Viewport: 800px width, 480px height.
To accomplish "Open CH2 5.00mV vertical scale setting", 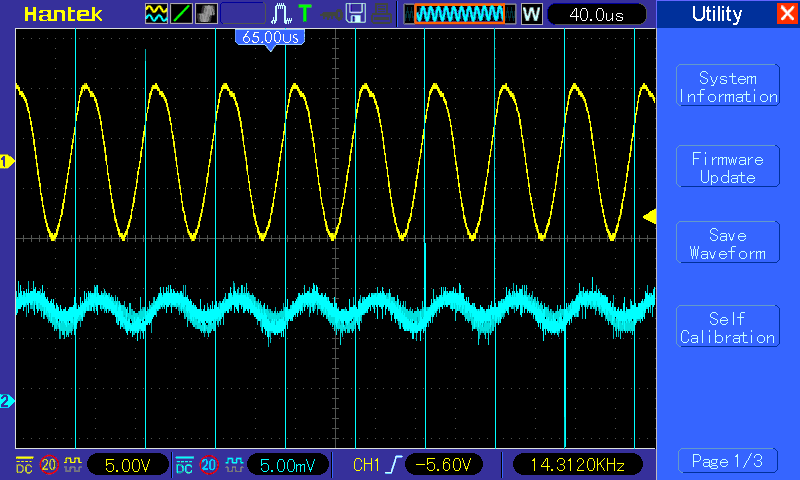I will [x=287, y=465].
